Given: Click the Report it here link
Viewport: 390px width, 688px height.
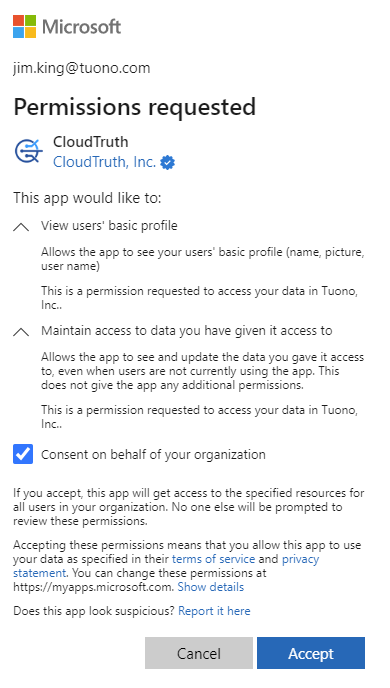Looking at the screenshot, I should point(214,611).
